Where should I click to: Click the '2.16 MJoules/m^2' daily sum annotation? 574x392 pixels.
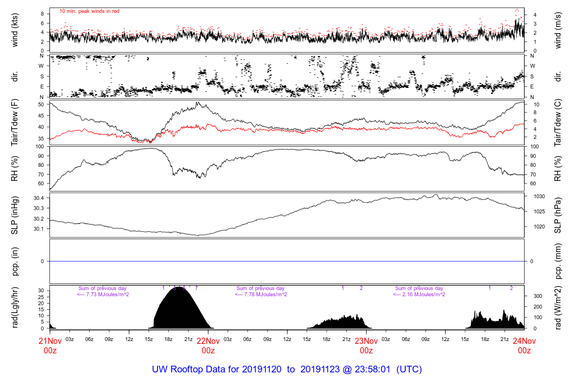(419, 295)
